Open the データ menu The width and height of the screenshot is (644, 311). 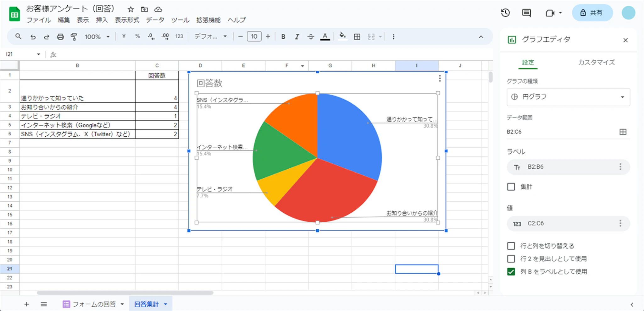155,20
